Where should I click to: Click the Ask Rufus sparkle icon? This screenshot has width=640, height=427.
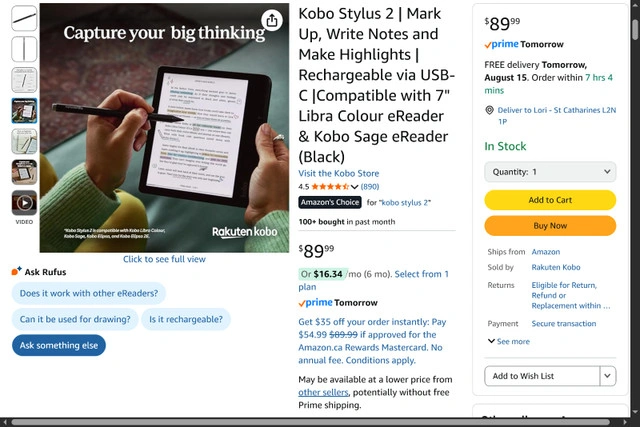point(16,271)
